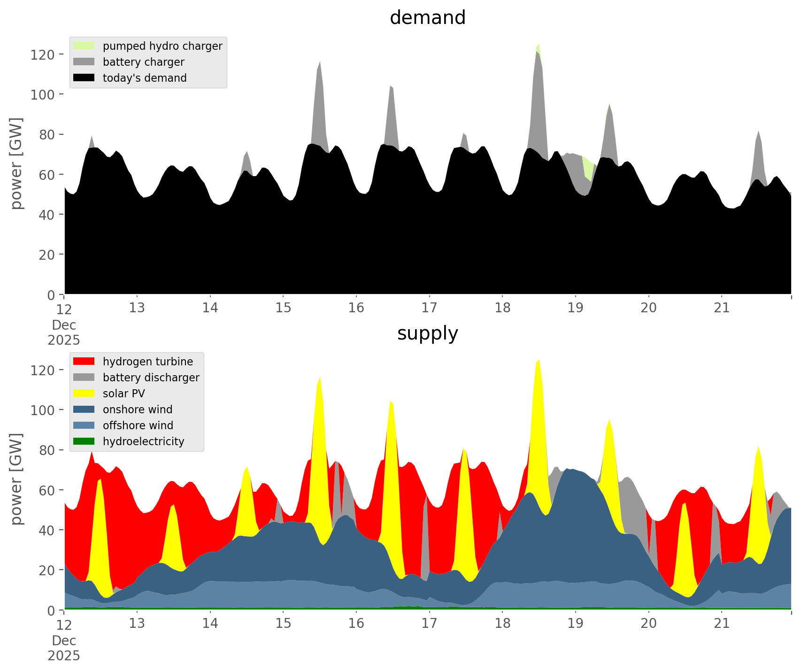The height and width of the screenshot is (672, 801).
Task: Click the offshore wind legend swatch
Action: pyautogui.click(x=84, y=425)
